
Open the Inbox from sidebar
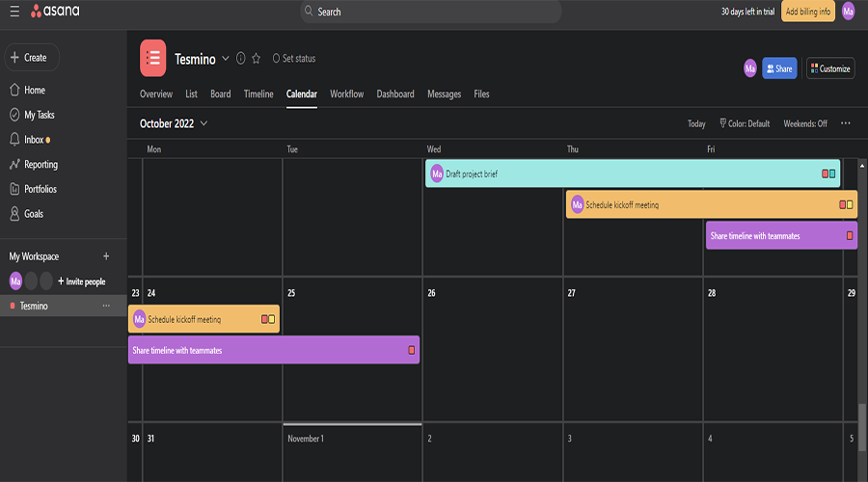(x=34, y=140)
